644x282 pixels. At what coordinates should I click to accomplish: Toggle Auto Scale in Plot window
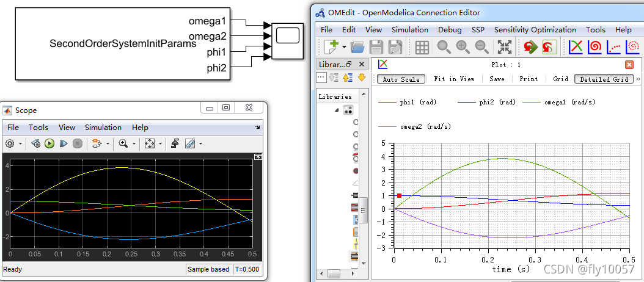401,79
